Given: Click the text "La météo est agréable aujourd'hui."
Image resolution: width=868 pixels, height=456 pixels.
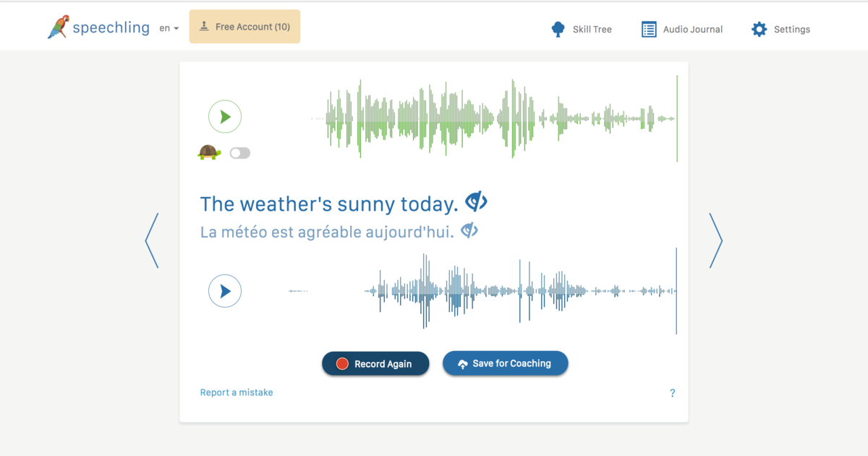Looking at the screenshot, I should [327, 232].
